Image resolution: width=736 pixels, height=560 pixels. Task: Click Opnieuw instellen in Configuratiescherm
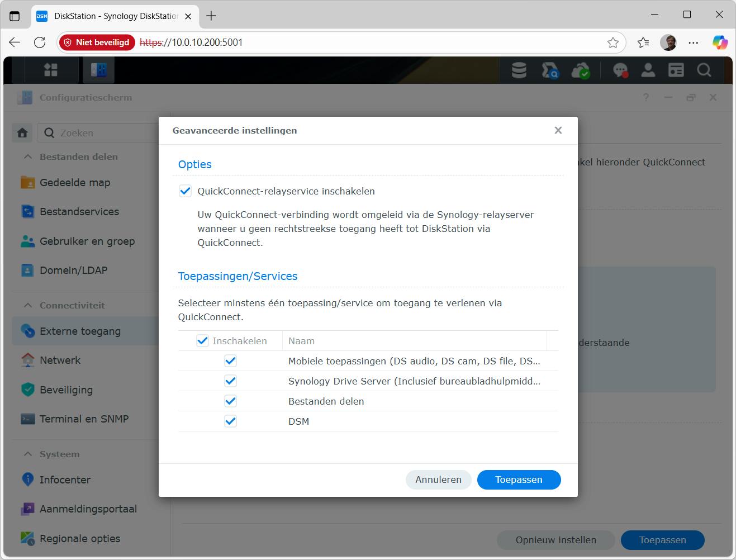click(x=556, y=540)
